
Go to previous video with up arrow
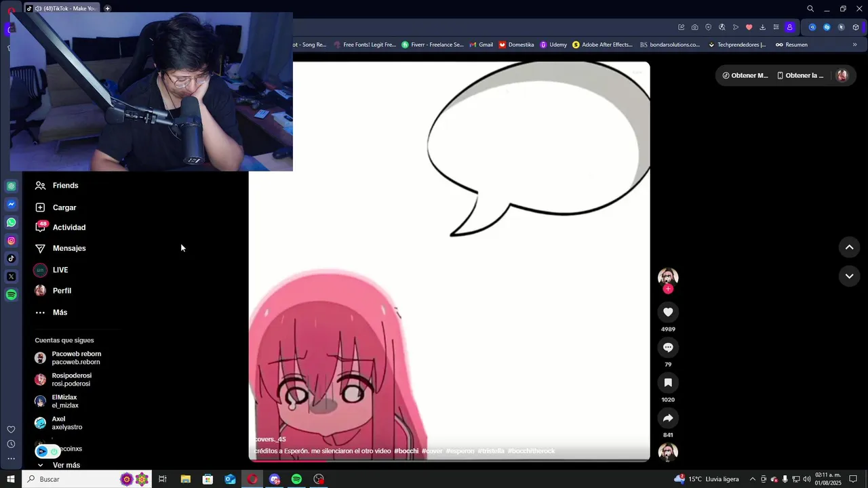pyautogui.click(x=849, y=247)
